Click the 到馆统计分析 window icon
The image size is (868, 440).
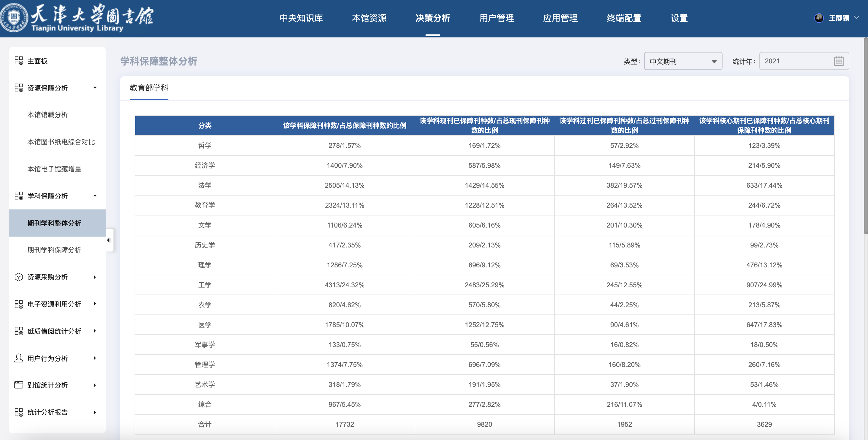(18, 385)
